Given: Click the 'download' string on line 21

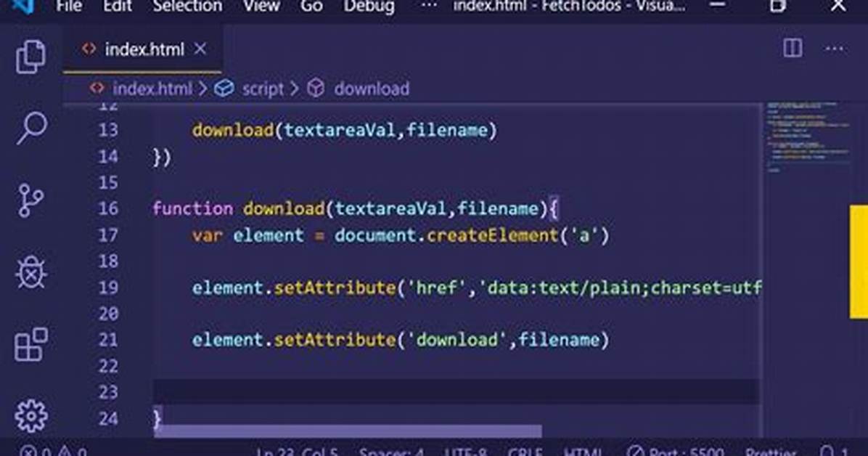Looking at the screenshot, I should tap(456, 340).
